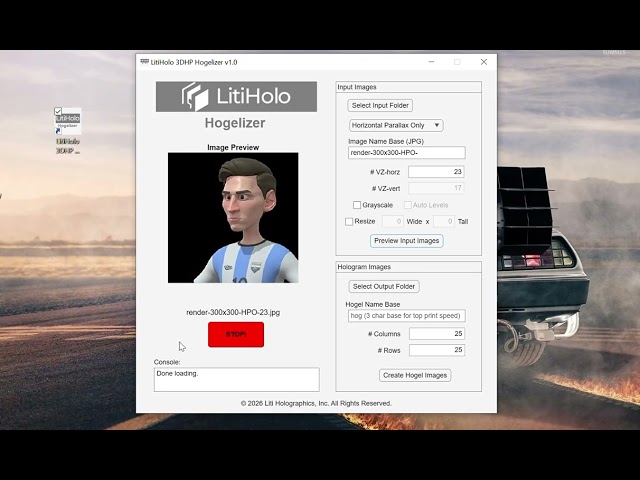Click the Console output text box
Image resolution: width=640 pixels, height=480 pixels.
(x=237, y=380)
